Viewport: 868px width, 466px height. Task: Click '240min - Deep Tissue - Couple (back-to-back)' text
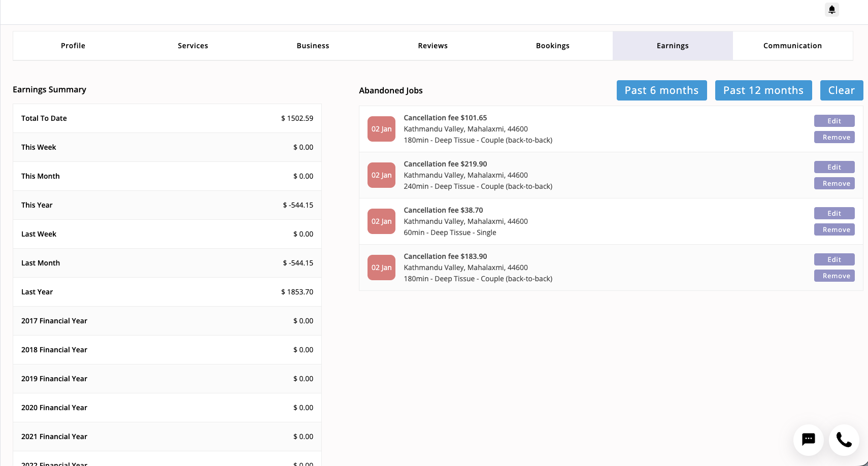(478, 186)
